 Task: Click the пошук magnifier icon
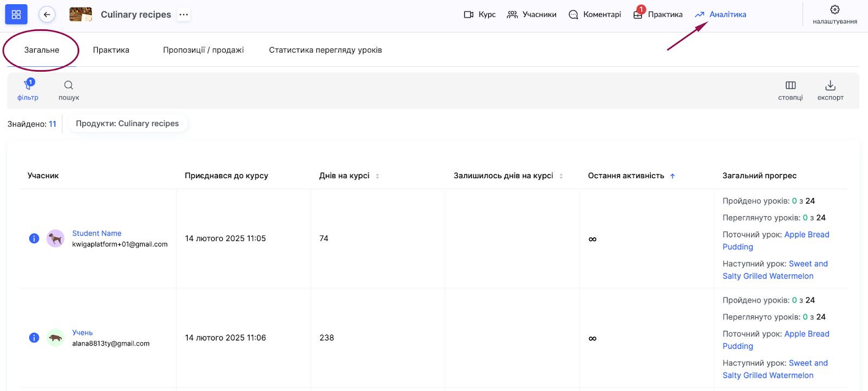click(69, 85)
